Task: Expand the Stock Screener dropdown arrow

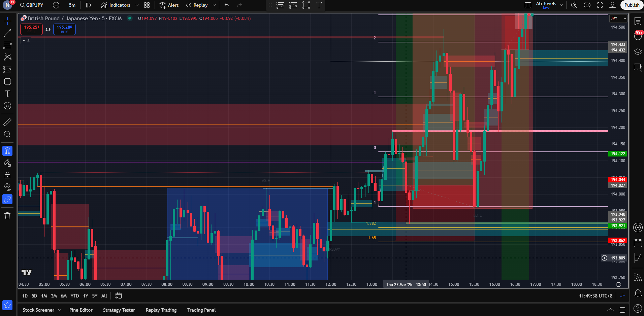Action: [x=60, y=310]
